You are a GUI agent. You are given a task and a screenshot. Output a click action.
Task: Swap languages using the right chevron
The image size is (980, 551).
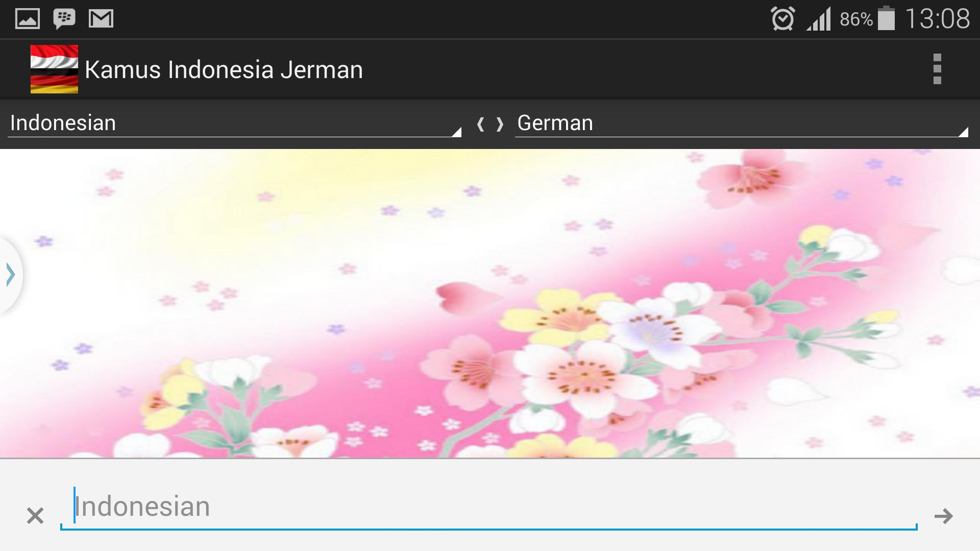coord(500,124)
